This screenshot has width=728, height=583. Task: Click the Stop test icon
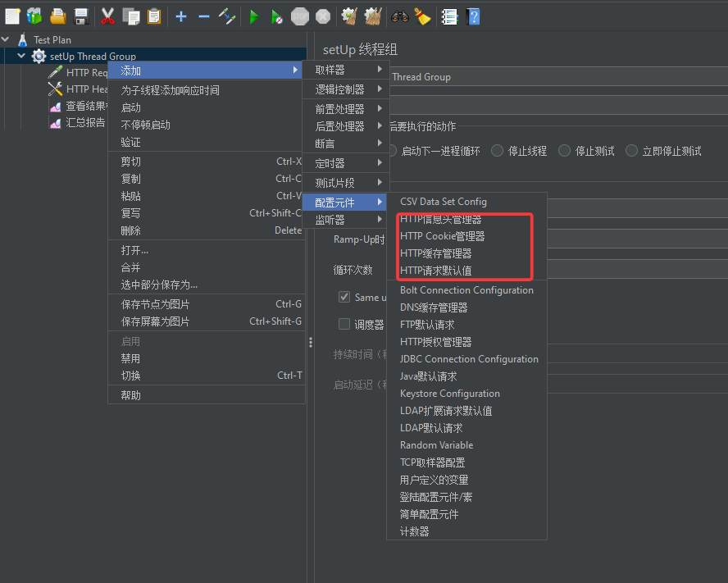coord(300,16)
